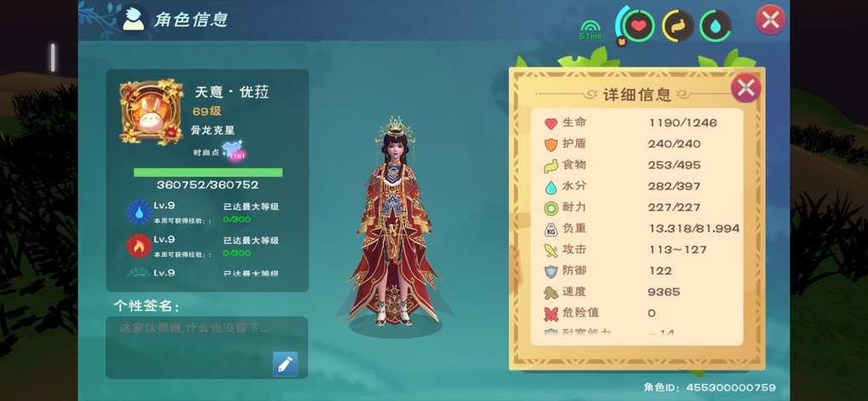Open the pencil edit signature button
The height and width of the screenshot is (401, 868).
pyautogui.click(x=285, y=364)
